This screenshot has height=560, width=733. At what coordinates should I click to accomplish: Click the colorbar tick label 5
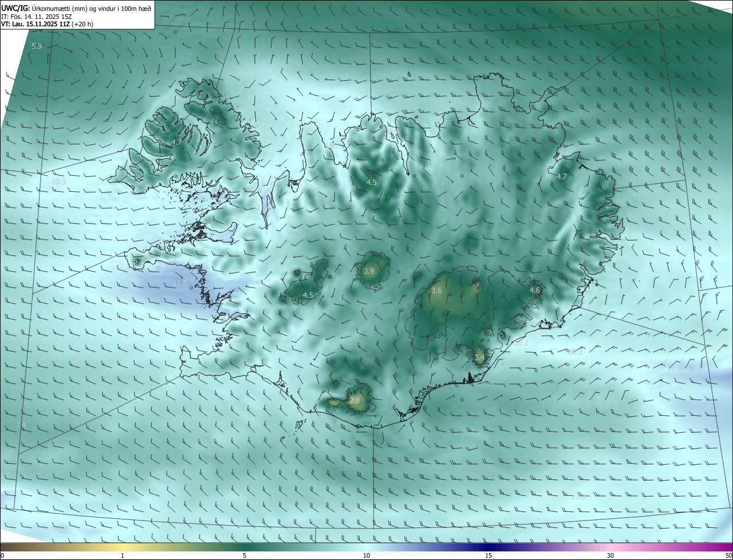click(x=245, y=555)
